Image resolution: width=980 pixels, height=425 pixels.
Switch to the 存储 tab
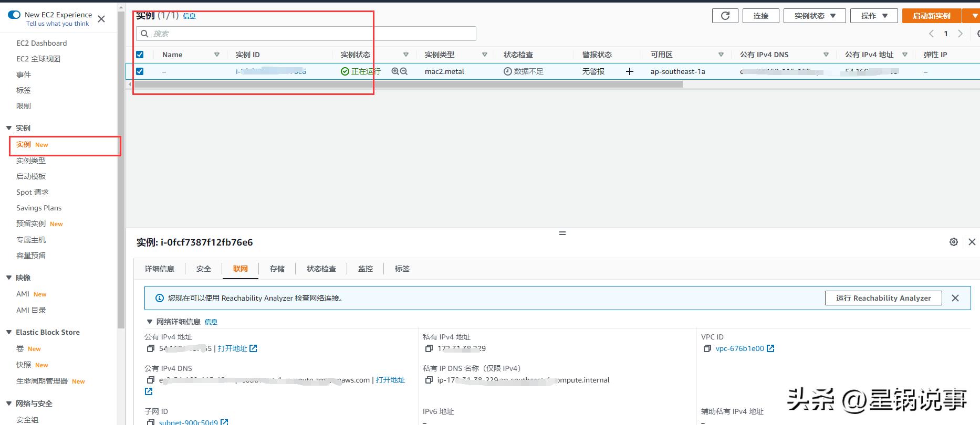pyautogui.click(x=277, y=269)
